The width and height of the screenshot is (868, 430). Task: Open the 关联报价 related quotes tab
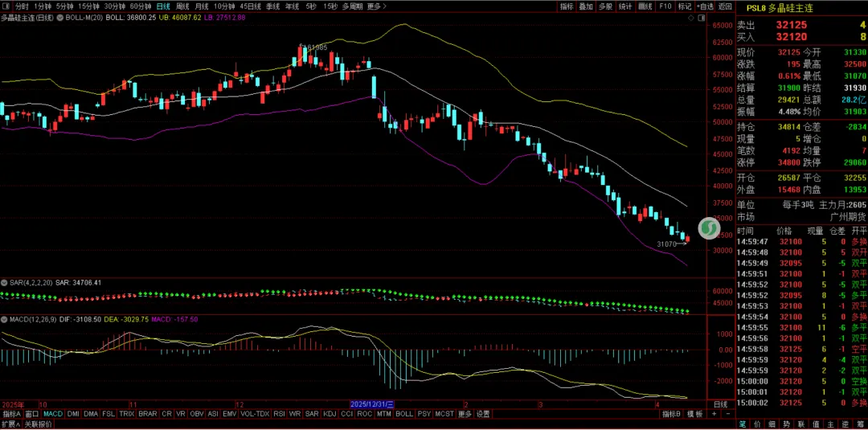coord(39,424)
